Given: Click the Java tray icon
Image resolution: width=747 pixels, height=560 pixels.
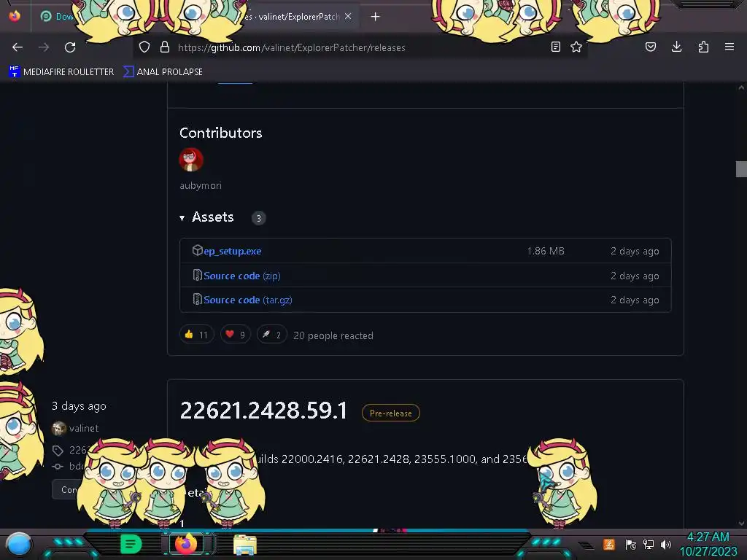Looking at the screenshot, I should point(609,544).
